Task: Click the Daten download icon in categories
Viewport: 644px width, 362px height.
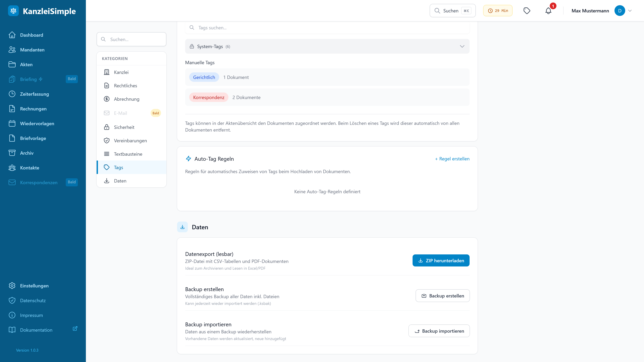Action: (107, 181)
